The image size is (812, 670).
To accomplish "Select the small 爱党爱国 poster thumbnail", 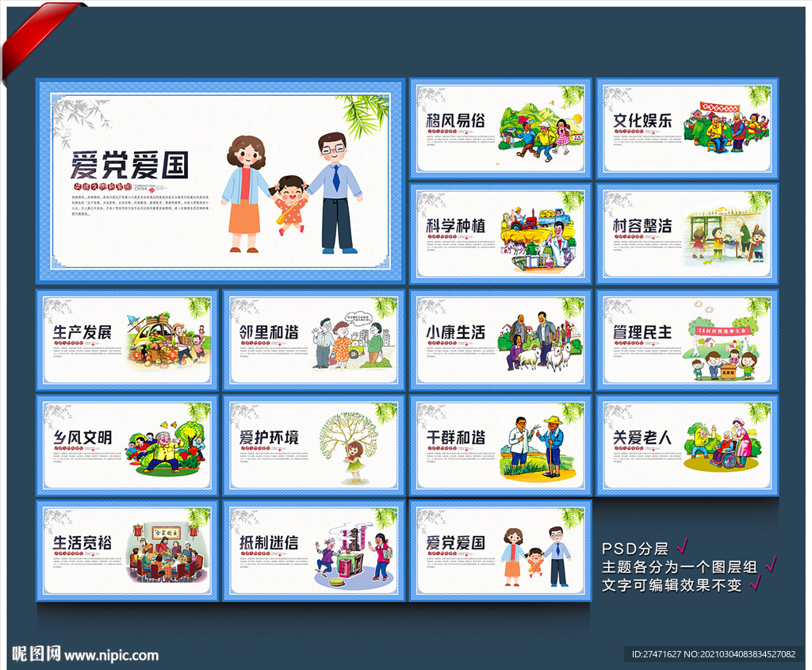I will (x=500, y=551).
